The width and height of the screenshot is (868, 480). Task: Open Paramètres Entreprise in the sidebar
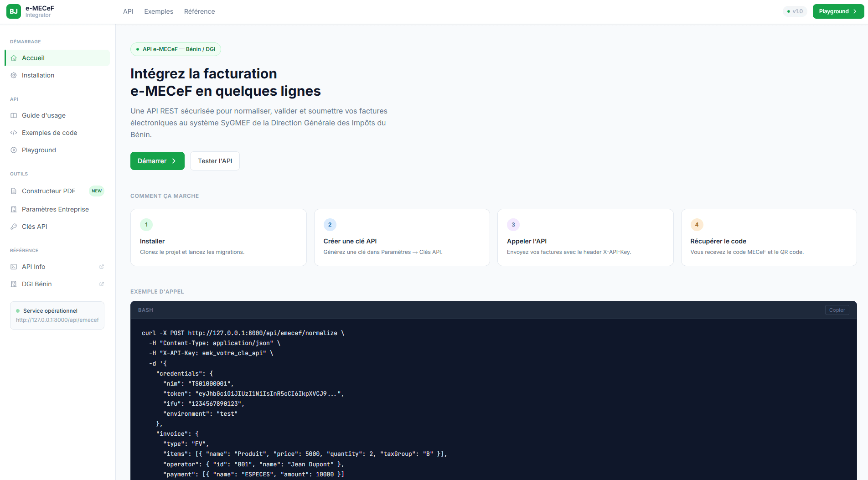tap(57, 209)
